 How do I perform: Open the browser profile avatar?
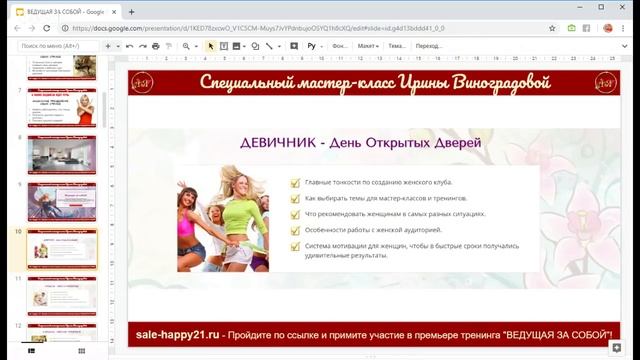[x=608, y=28]
